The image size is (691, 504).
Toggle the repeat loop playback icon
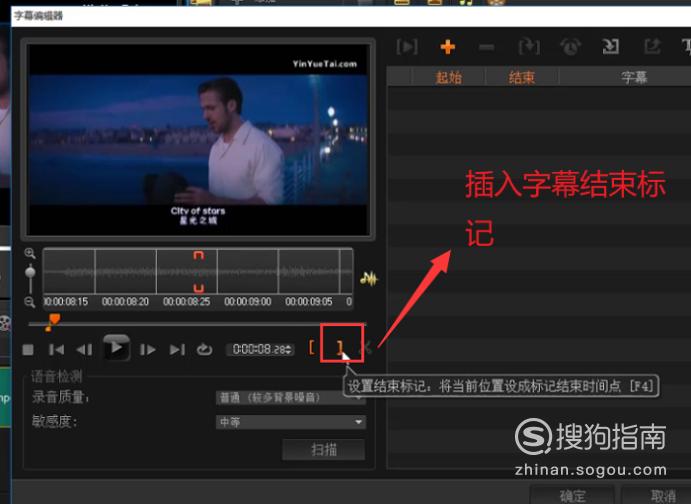point(204,349)
